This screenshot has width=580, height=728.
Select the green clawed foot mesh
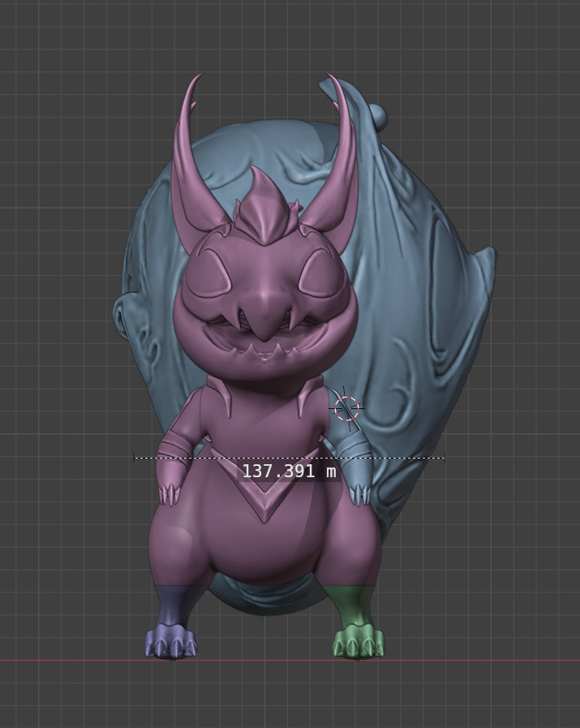358,622
